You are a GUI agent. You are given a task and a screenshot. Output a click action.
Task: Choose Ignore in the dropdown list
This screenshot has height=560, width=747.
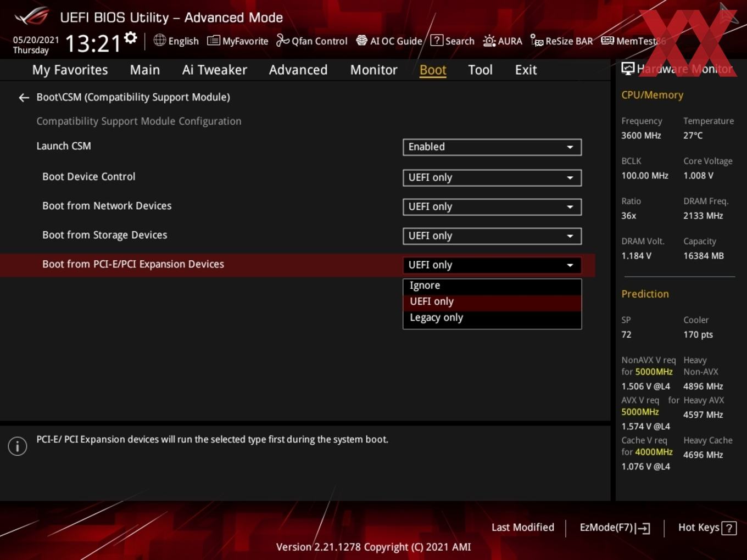point(492,285)
